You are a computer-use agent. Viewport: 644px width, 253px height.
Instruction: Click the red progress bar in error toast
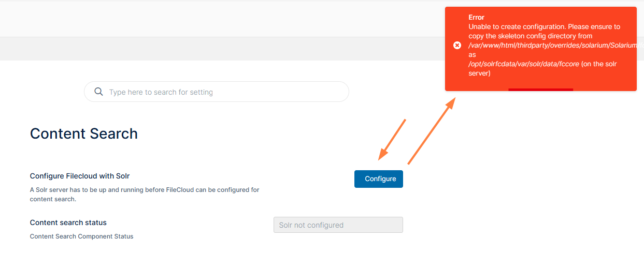(x=540, y=90)
